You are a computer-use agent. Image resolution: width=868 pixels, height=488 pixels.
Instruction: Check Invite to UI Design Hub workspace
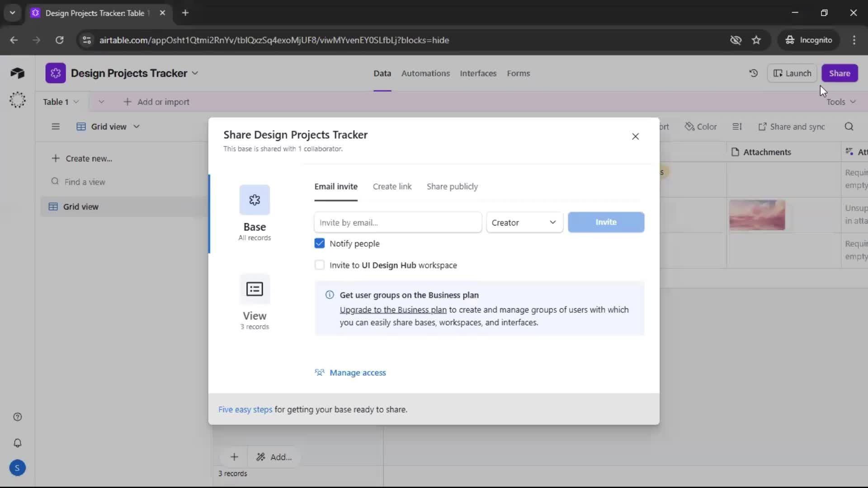pos(320,265)
